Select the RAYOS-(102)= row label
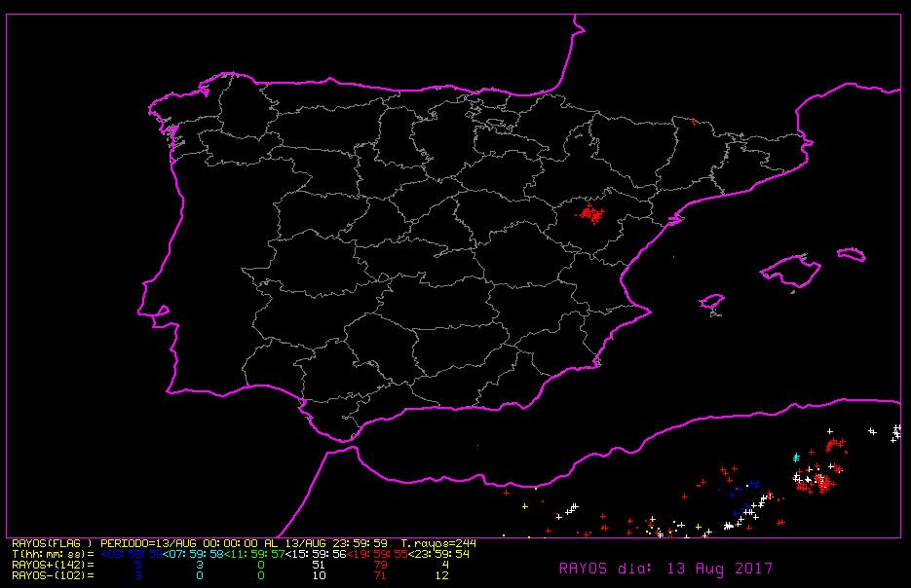 (53, 575)
